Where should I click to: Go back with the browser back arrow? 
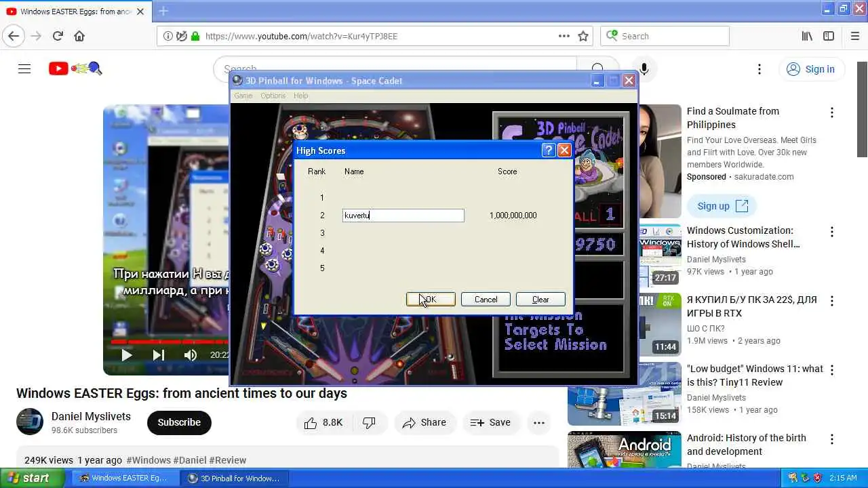coord(14,36)
